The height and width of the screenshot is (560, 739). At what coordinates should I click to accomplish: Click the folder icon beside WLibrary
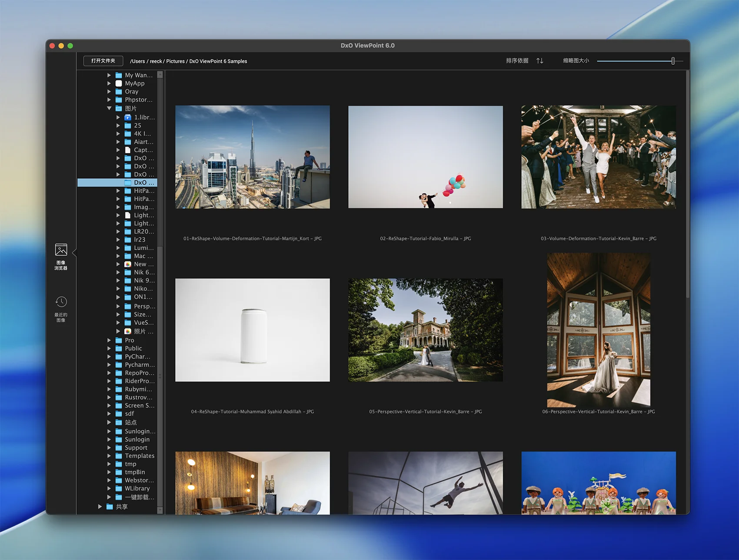click(x=119, y=488)
